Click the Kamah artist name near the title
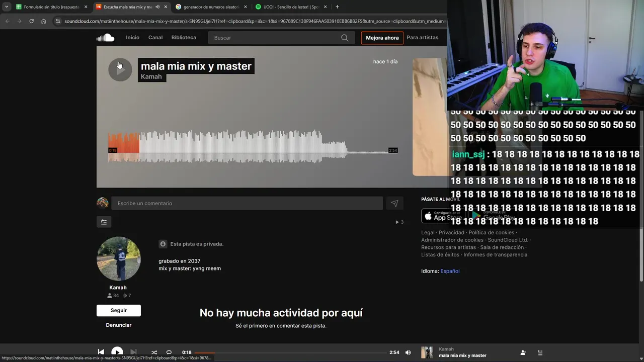The width and height of the screenshot is (644, 362). pyautogui.click(x=151, y=76)
